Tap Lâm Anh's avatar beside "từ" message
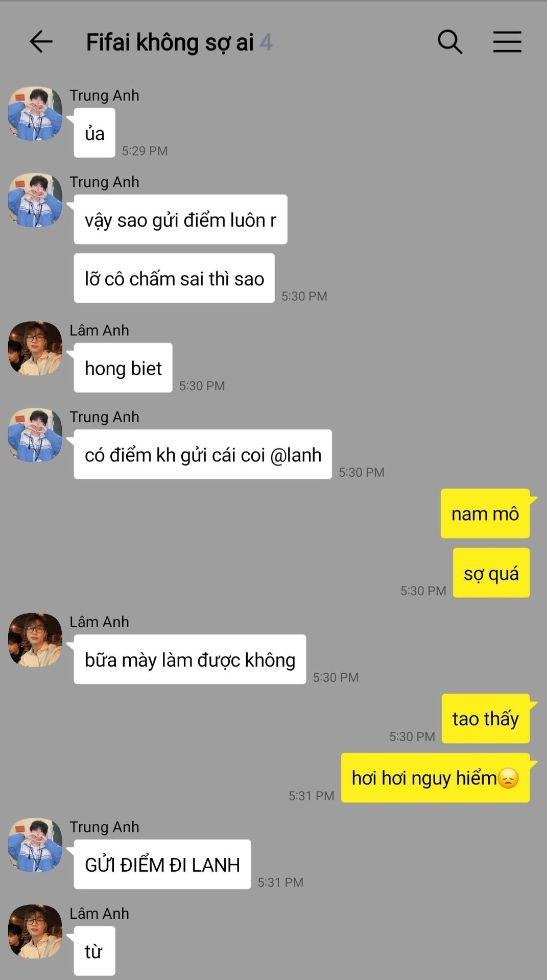The width and height of the screenshot is (547, 980). pyautogui.click(x=35, y=932)
